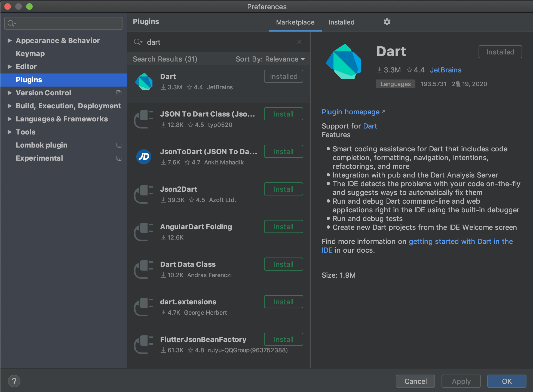533x392 pixels.
Task: Install the Json2Dart plugin
Action: click(283, 189)
